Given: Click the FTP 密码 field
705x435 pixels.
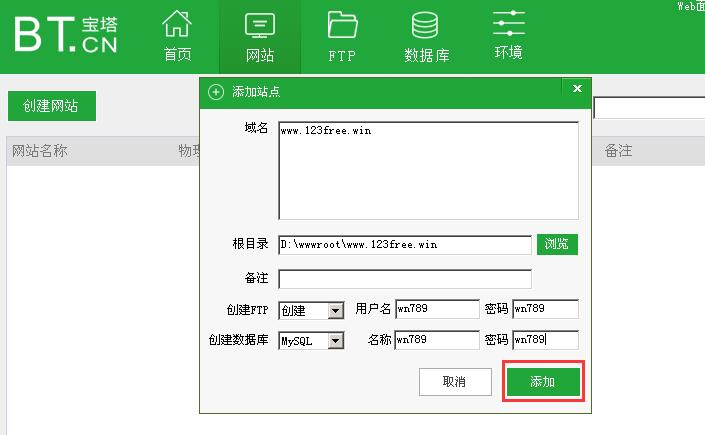Looking at the screenshot, I should (545, 310).
